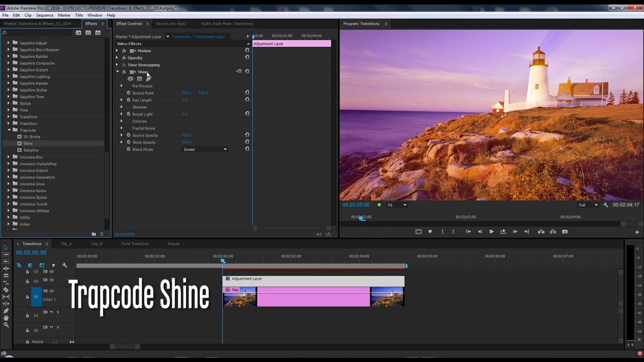Open timeline display settings wrench
This screenshot has height=362, width=644.
click(64, 265)
